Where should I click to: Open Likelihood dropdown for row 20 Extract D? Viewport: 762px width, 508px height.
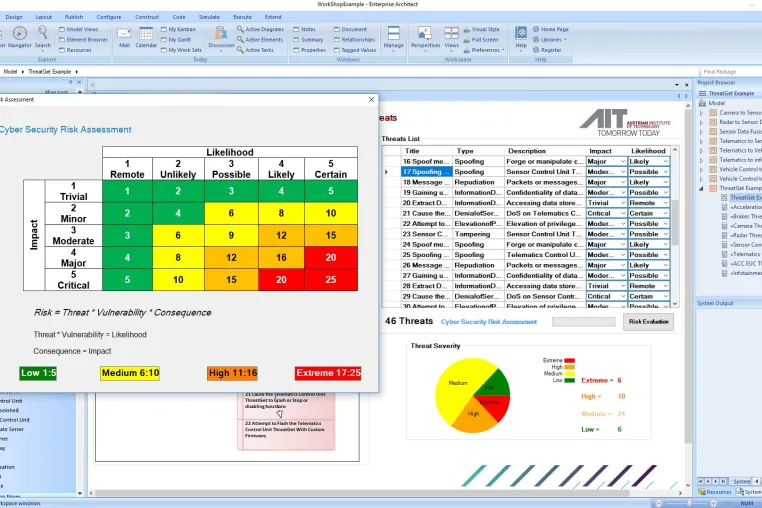coord(665,203)
